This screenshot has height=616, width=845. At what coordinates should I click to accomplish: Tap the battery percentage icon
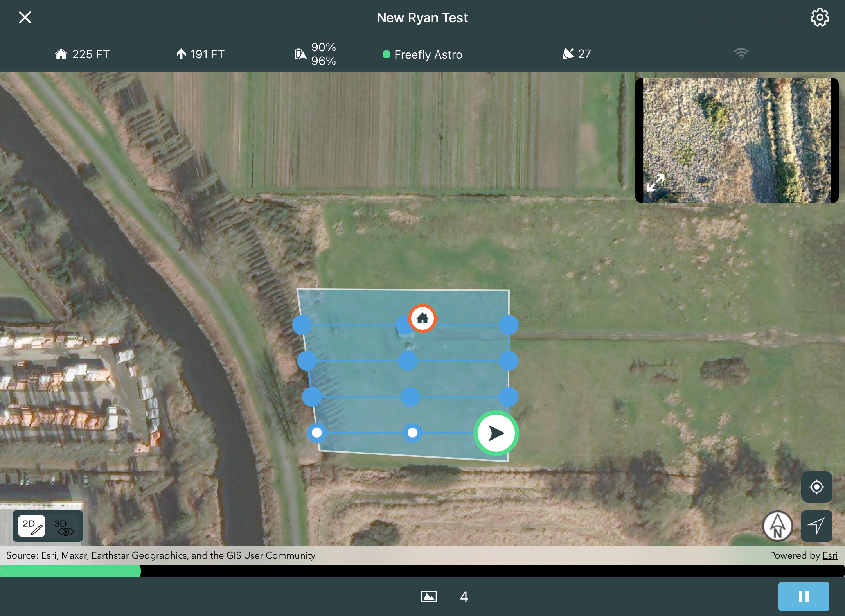pyautogui.click(x=300, y=54)
